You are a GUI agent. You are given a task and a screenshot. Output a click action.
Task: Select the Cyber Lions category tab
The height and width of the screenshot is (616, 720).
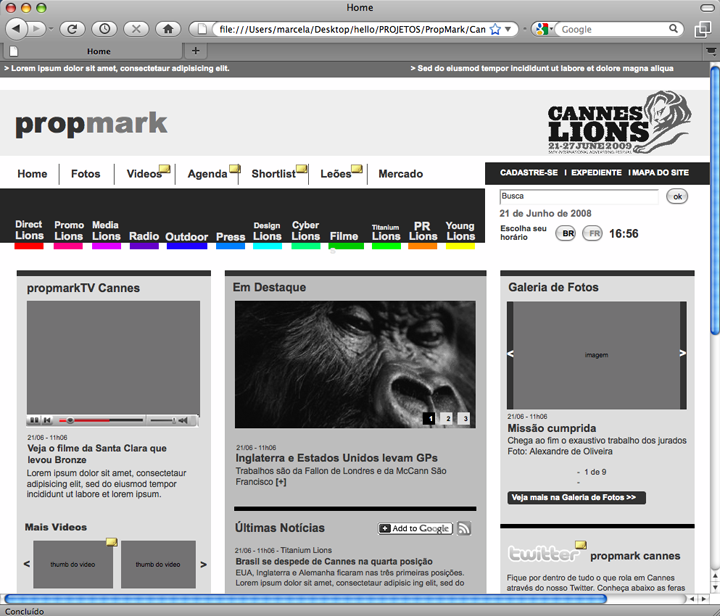[x=305, y=231]
